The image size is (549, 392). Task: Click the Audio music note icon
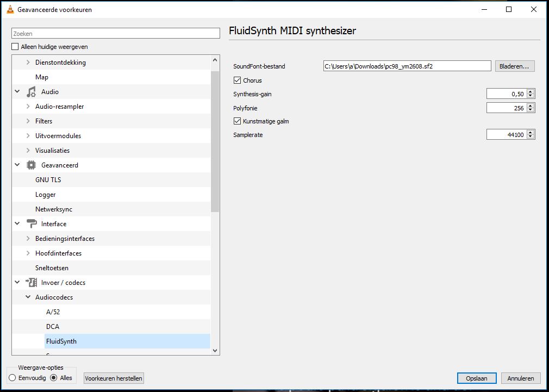click(31, 92)
